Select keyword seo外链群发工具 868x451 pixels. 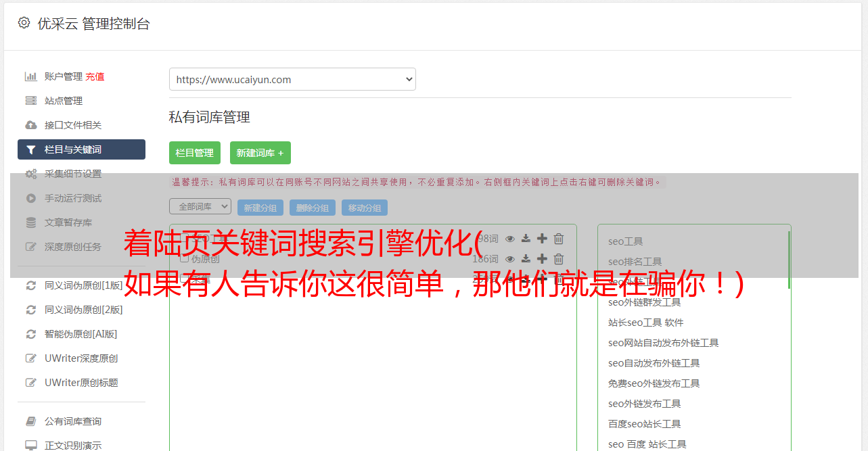645,302
